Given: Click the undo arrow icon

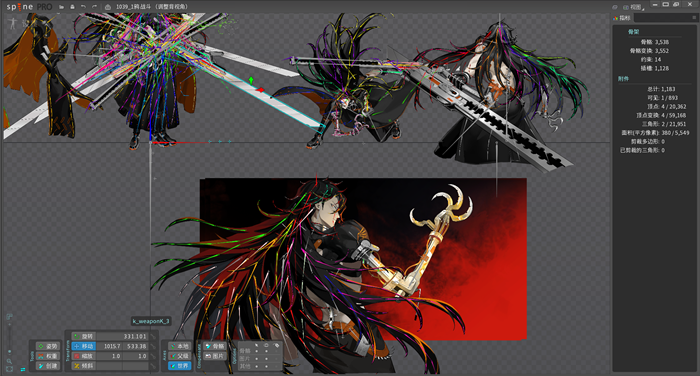Looking at the screenshot, I should 83,7.
